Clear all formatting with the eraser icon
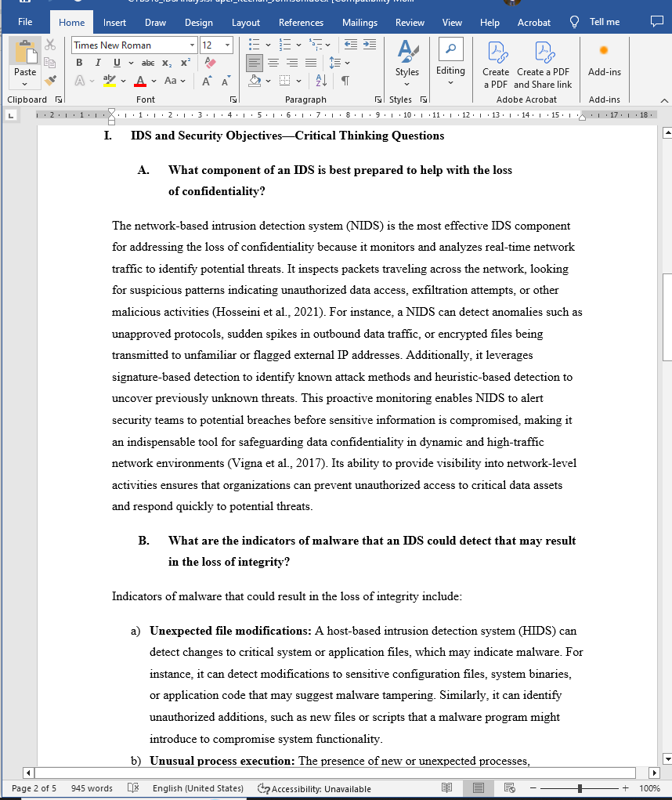This screenshot has height=800, width=672. coord(210,63)
